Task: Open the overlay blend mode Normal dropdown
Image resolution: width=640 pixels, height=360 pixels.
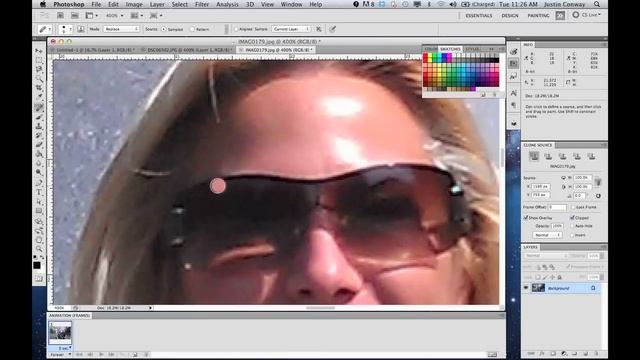Action: click(x=547, y=235)
